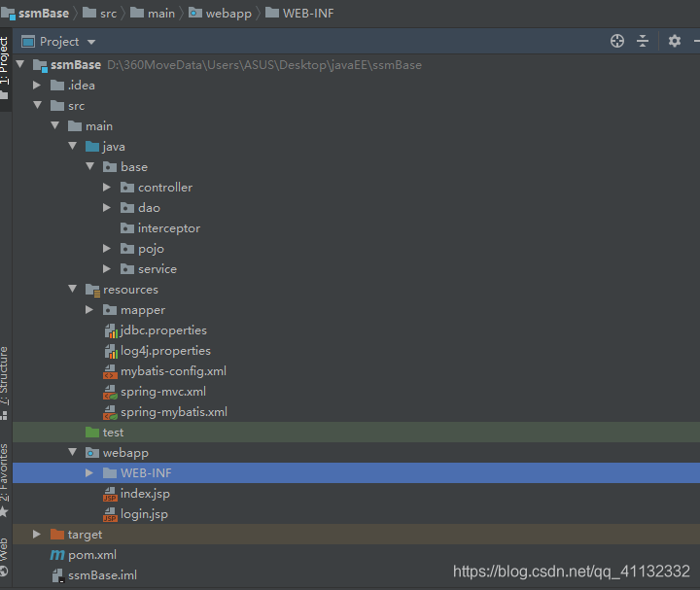Collapse the java source folder arrow
The height and width of the screenshot is (590, 700).
[x=72, y=146]
